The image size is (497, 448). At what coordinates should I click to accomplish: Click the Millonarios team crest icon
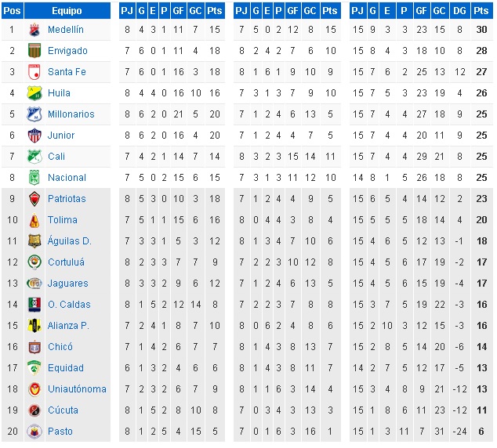pos(34,114)
